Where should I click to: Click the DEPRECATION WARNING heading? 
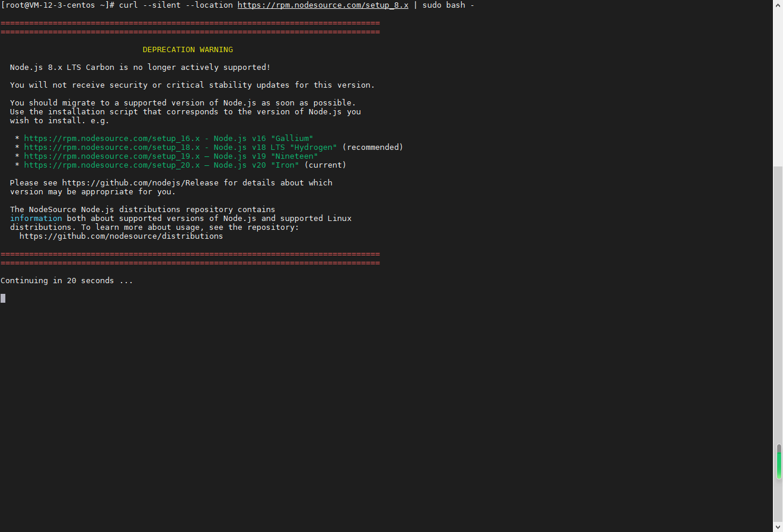(x=188, y=49)
